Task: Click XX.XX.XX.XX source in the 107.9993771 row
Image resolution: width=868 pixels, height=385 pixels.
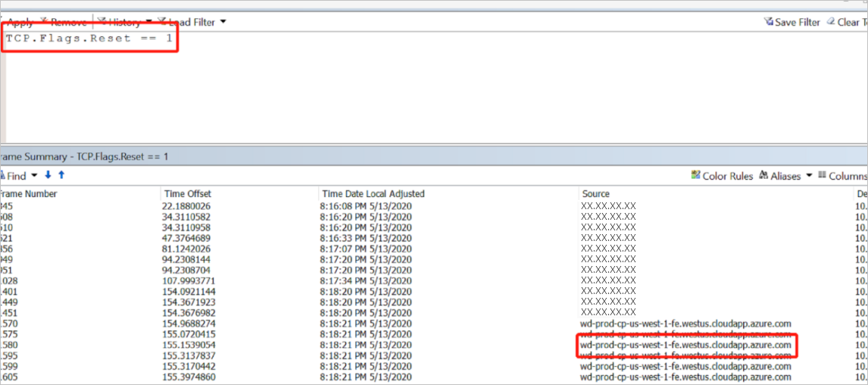Action: (608, 281)
